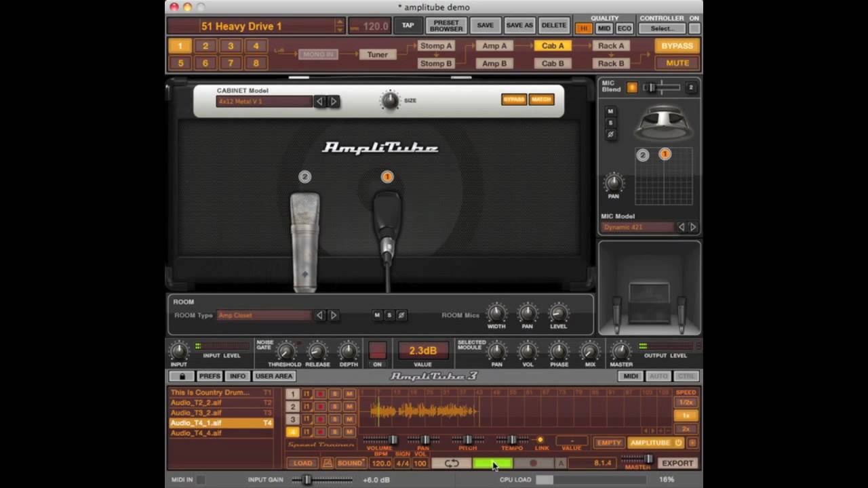Mute the mic with the M button in mic panel

pyautogui.click(x=610, y=111)
